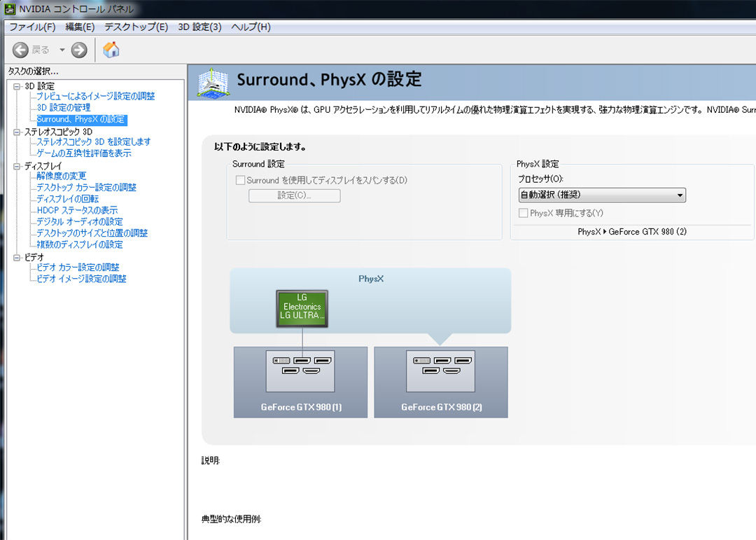This screenshot has height=540, width=756.
Task: Collapse the ステレオスコピック 3D tree node
Action: pos(17,132)
